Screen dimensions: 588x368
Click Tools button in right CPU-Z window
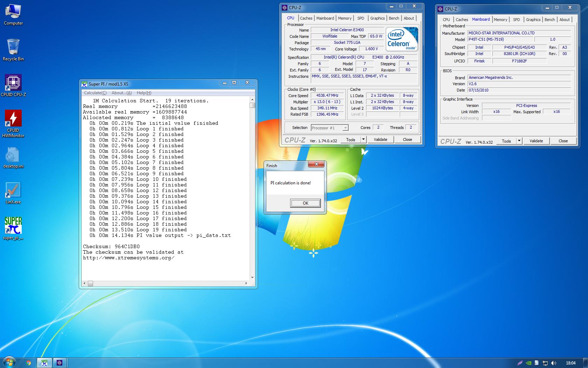click(506, 141)
